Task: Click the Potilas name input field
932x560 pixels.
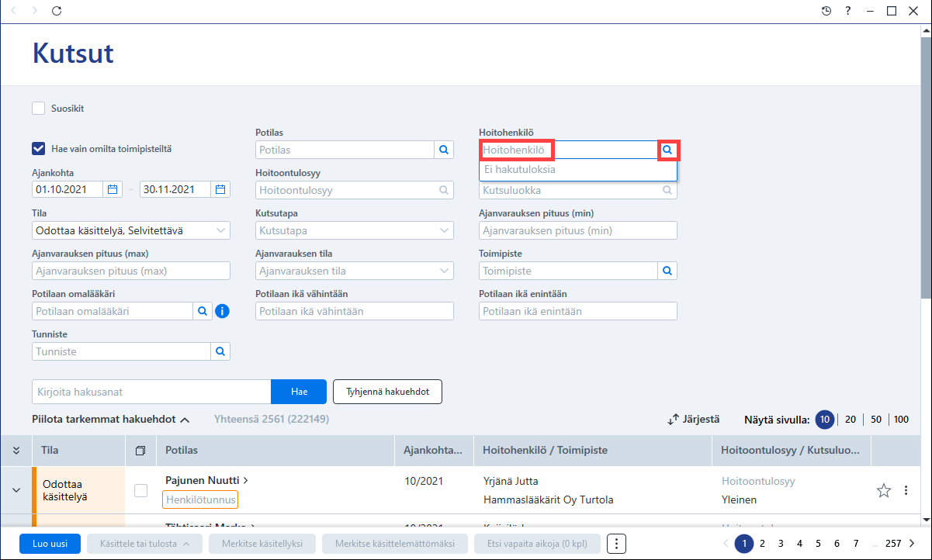Action: (345, 150)
